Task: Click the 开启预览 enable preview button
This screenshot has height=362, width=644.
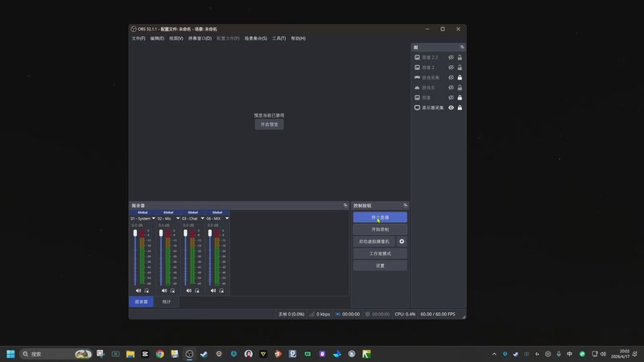Action: coord(269,125)
